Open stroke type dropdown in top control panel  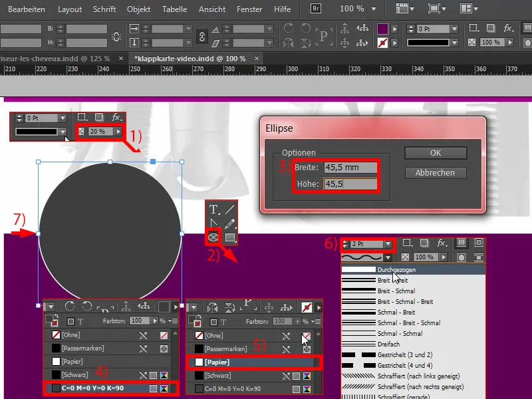tap(454, 43)
